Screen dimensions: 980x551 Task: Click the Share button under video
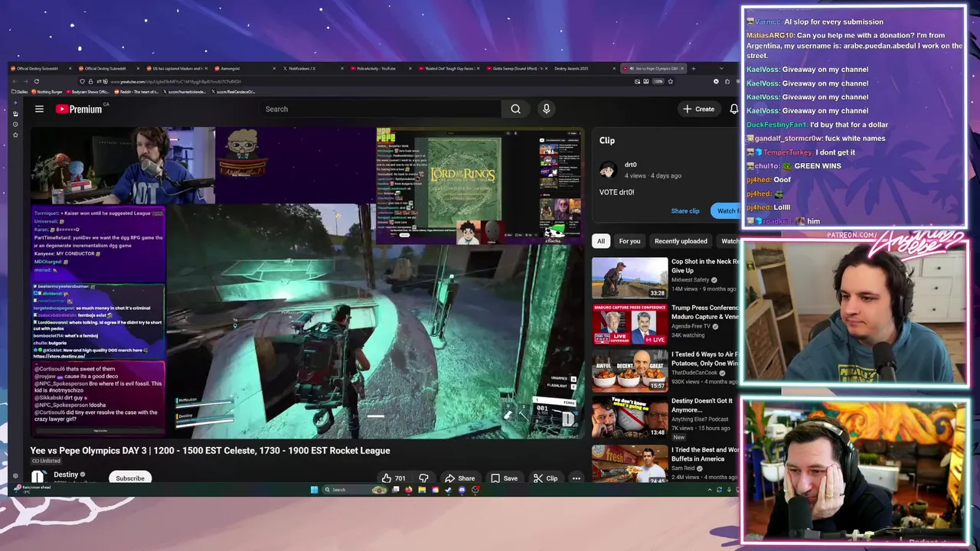point(459,478)
